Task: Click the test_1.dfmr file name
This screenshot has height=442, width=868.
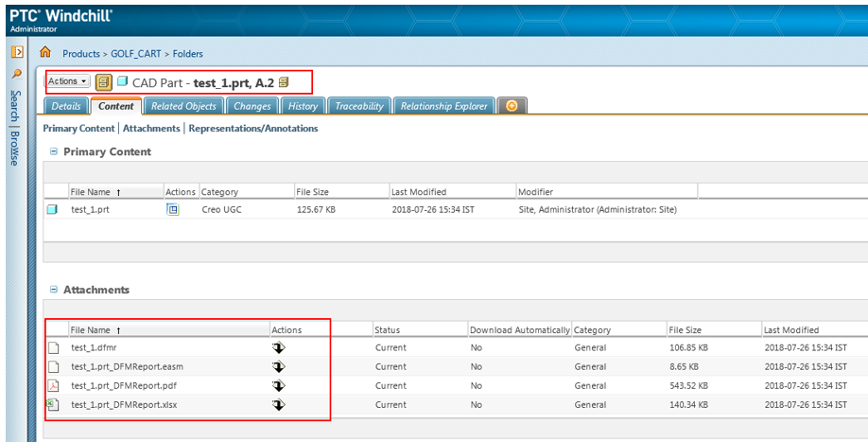Action: tap(94, 348)
